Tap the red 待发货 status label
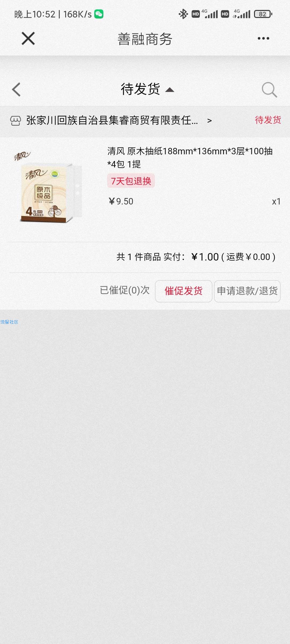 click(x=268, y=120)
